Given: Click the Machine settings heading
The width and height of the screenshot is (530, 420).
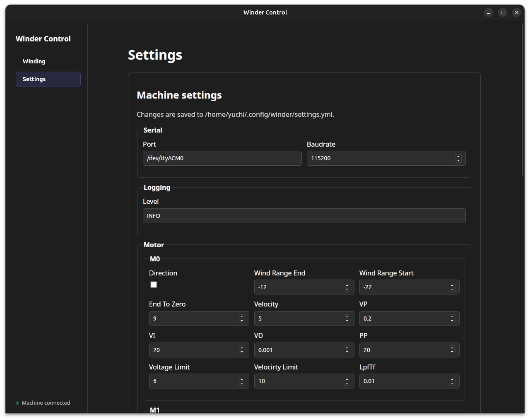Looking at the screenshot, I should [179, 95].
